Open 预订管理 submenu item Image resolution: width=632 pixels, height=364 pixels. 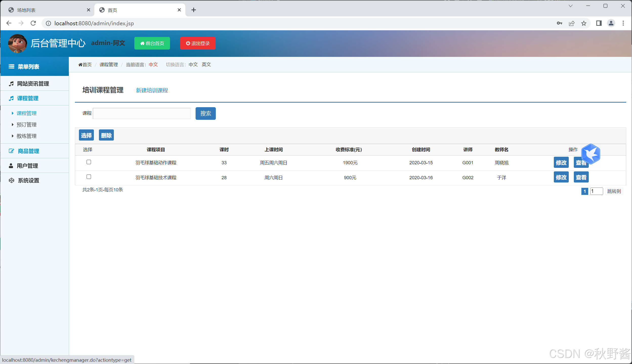click(x=27, y=125)
